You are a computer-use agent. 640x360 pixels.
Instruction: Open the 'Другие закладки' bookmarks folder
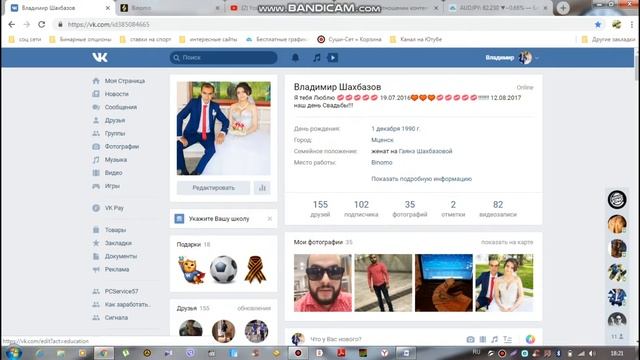[x=608, y=39]
